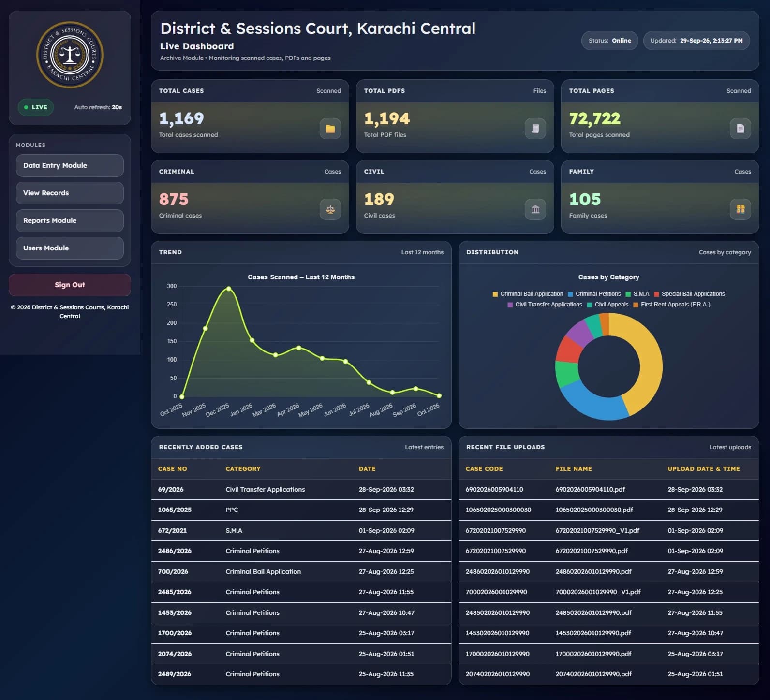Screen dimensions: 770x700
Task: Click the FILE NAME column header
Action: coord(574,469)
